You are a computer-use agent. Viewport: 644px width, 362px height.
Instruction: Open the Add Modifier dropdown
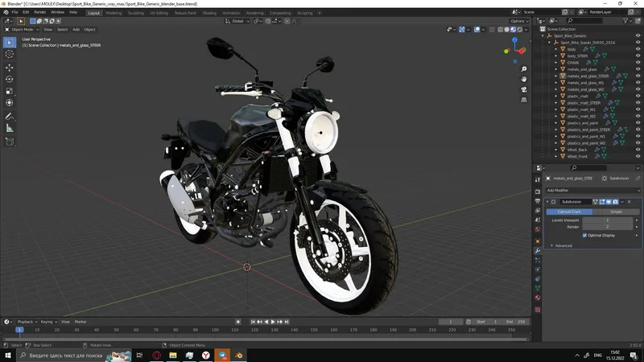592,191
